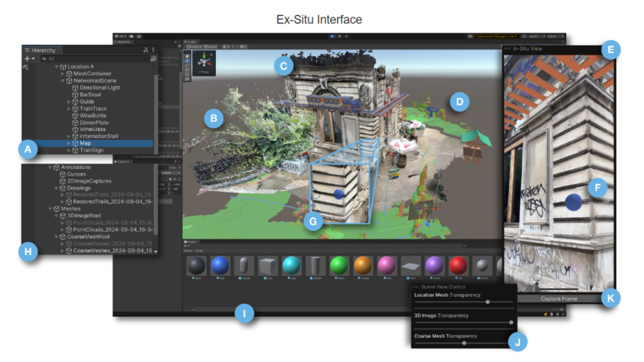This screenshot has height=362, width=644.
Task: Click the Experimental Packages In Use button
Action: [x=497, y=36]
